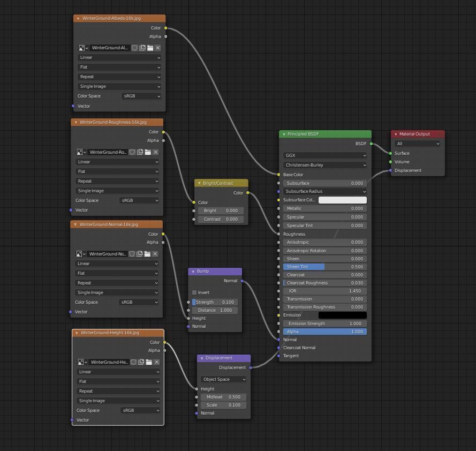
Task: Click Bump Strength slider
Action: click(x=215, y=302)
